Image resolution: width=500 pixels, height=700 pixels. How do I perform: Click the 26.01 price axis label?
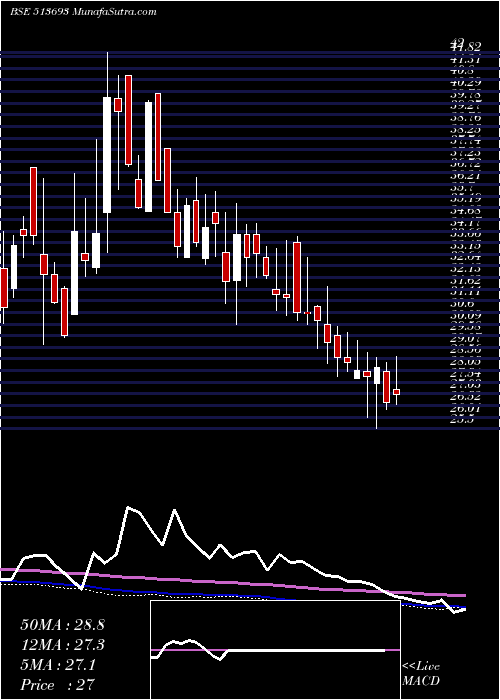click(x=466, y=408)
